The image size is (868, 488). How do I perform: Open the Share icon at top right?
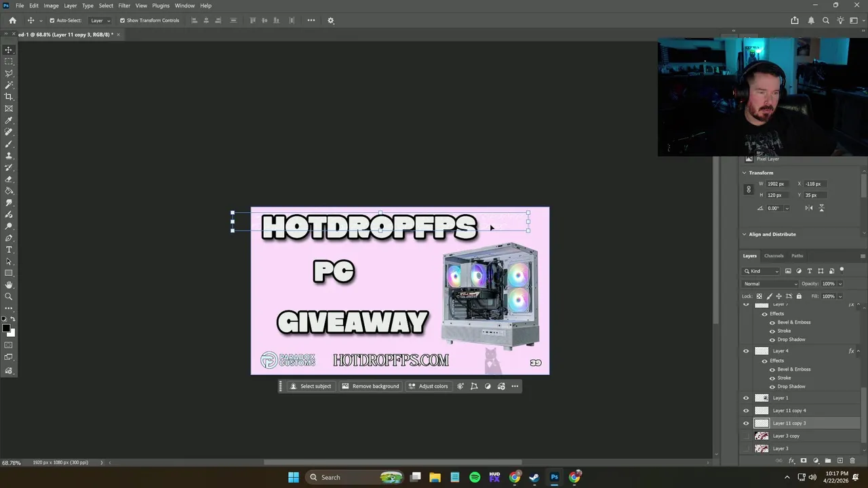coord(795,20)
